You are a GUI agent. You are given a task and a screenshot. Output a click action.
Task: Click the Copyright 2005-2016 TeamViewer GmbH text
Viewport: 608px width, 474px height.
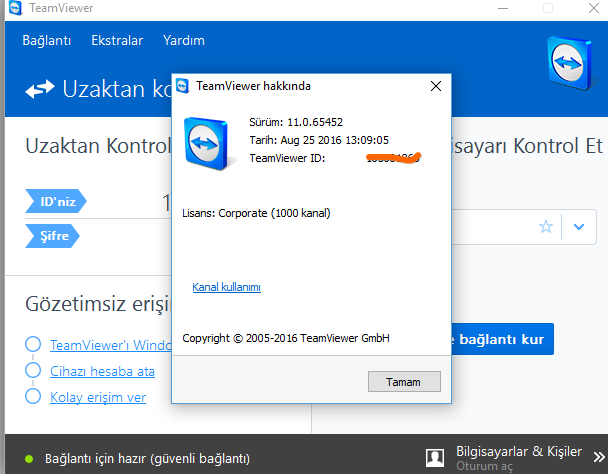tap(286, 338)
